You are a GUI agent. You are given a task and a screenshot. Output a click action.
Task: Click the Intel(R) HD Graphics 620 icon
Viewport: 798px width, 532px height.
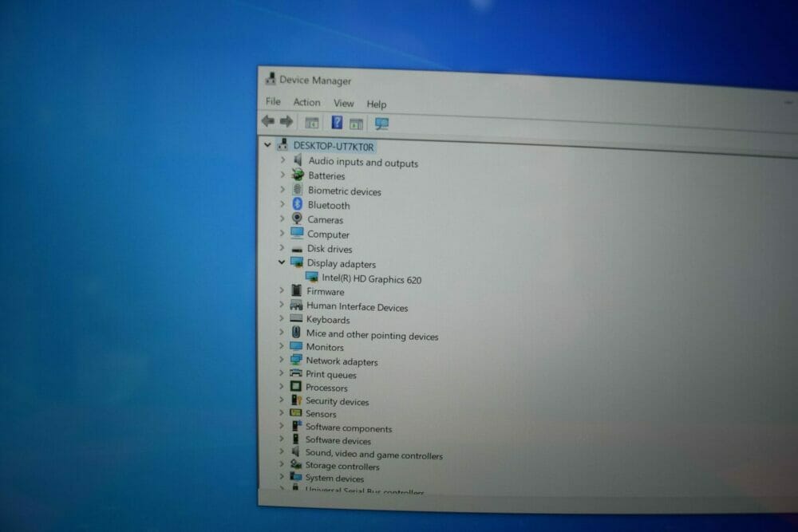[x=312, y=278]
